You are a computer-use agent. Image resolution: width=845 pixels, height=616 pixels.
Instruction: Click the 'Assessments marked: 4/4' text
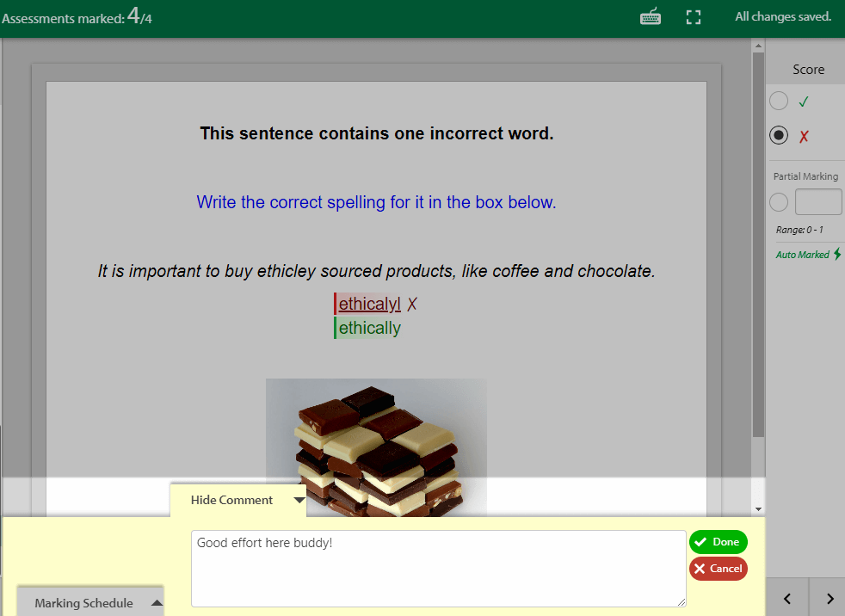tap(77, 16)
